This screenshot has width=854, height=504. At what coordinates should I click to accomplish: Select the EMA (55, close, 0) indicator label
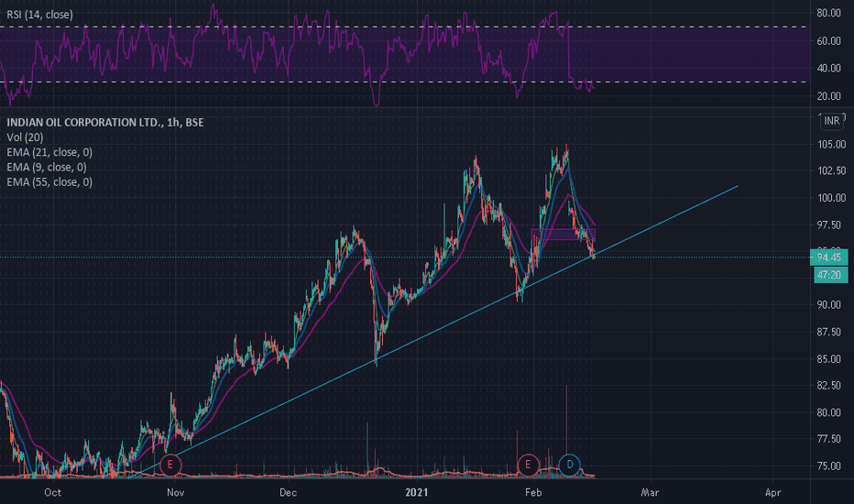[49, 181]
